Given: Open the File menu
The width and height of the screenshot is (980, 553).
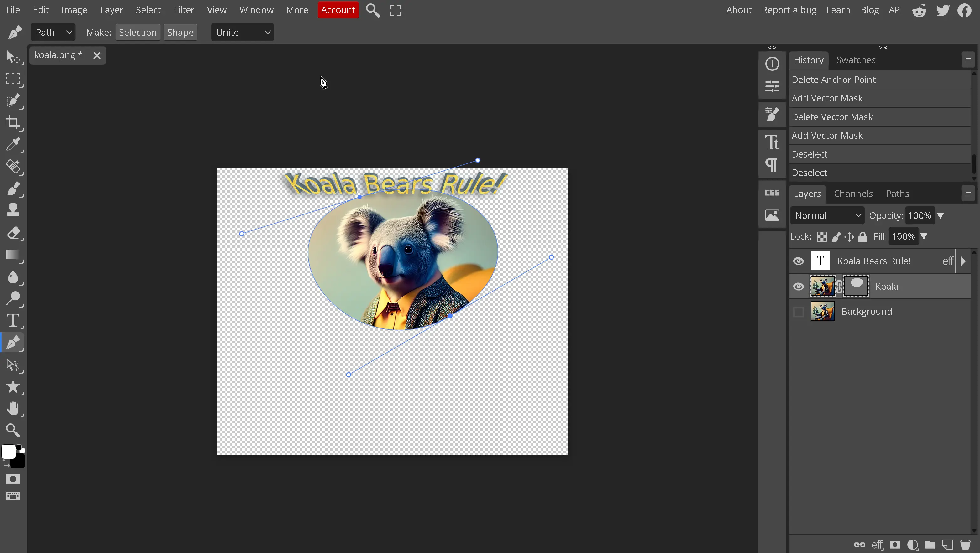Looking at the screenshot, I should click(x=13, y=10).
